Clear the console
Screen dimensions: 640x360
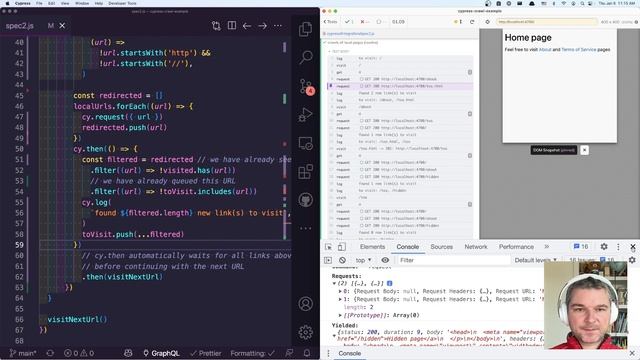[342, 260]
